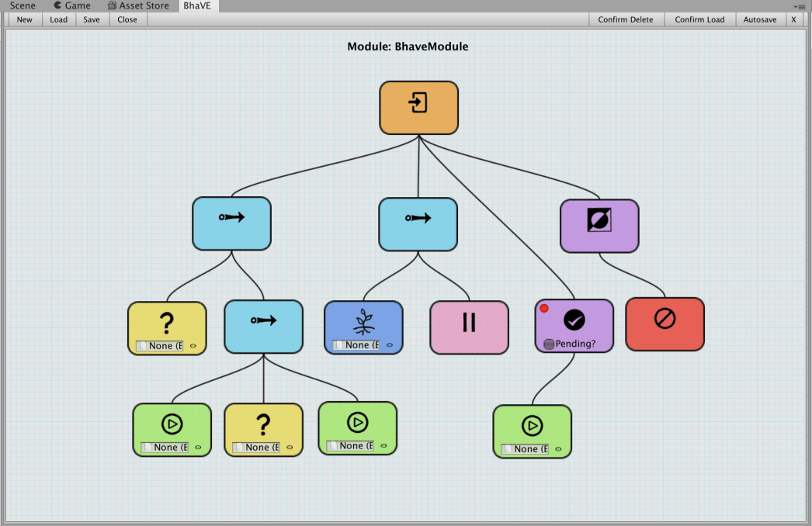Viewport: 812px width, 526px height.
Task: Click checkmark icon on Pending node
Action: pyautogui.click(x=574, y=320)
